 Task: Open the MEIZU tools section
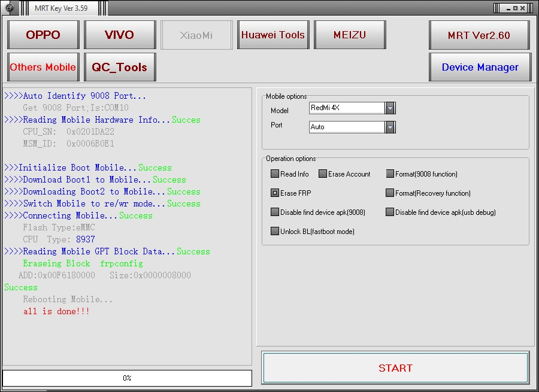pyautogui.click(x=350, y=35)
